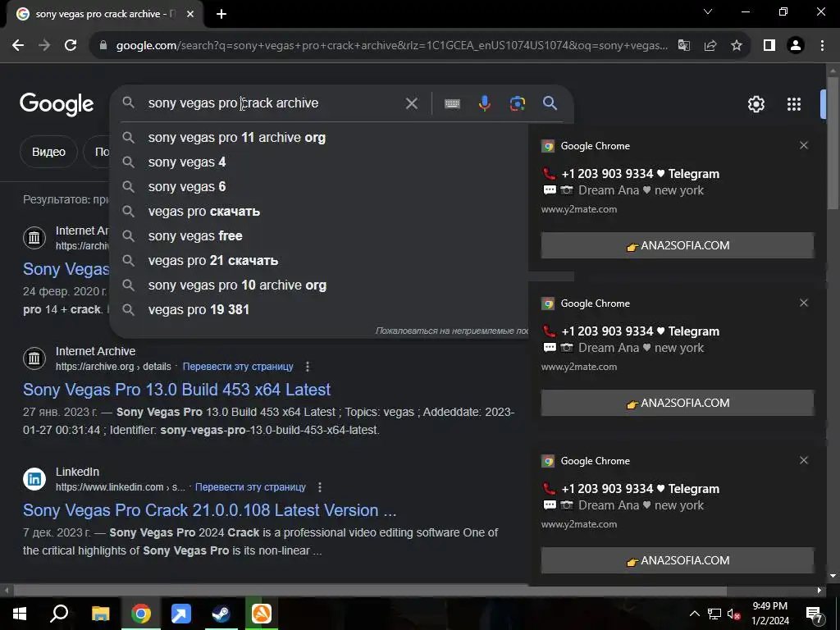Select suggestion sony vegas 6
Image resolution: width=840 pixels, height=630 pixels.
click(319, 187)
